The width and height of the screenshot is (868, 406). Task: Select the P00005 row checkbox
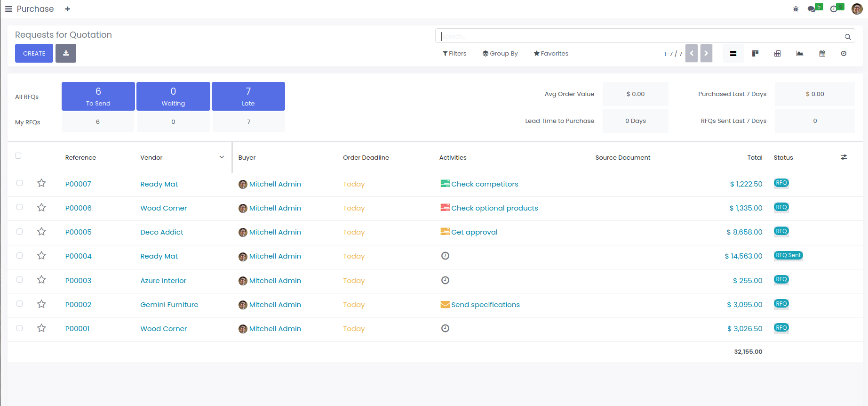pos(19,232)
